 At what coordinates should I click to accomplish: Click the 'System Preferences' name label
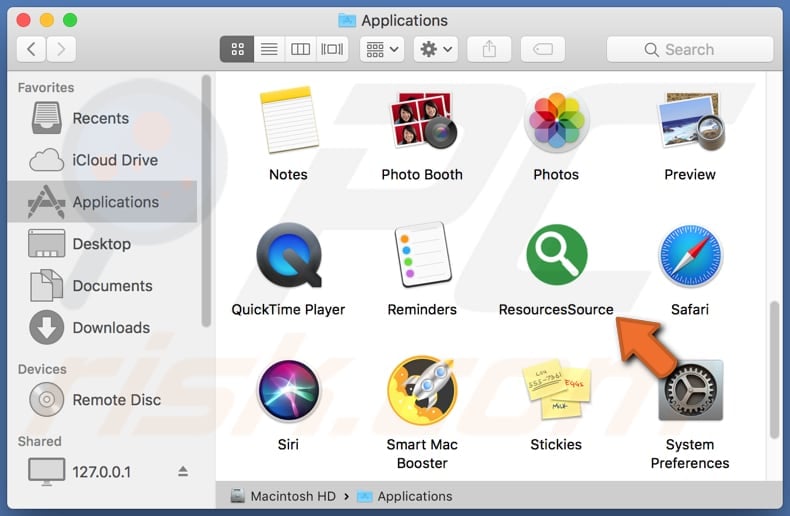click(690, 454)
